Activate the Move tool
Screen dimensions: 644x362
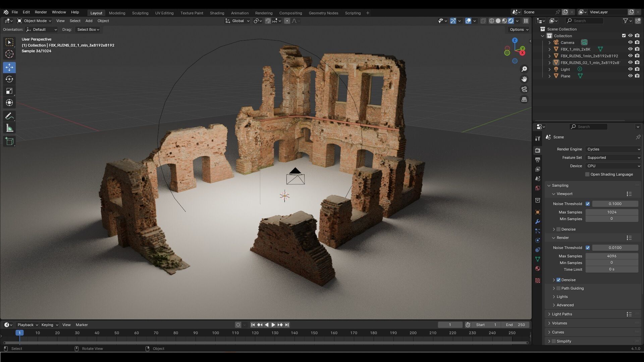tap(9, 67)
